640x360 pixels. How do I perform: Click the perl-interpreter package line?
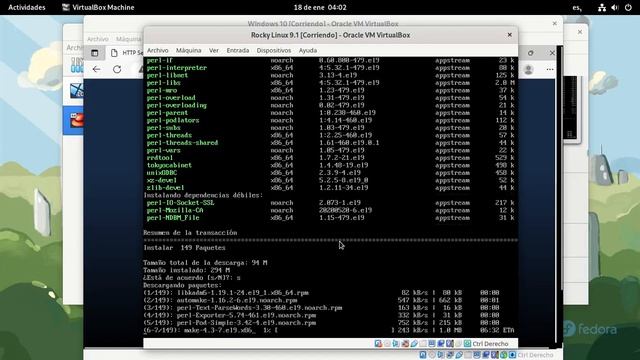pos(330,68)
